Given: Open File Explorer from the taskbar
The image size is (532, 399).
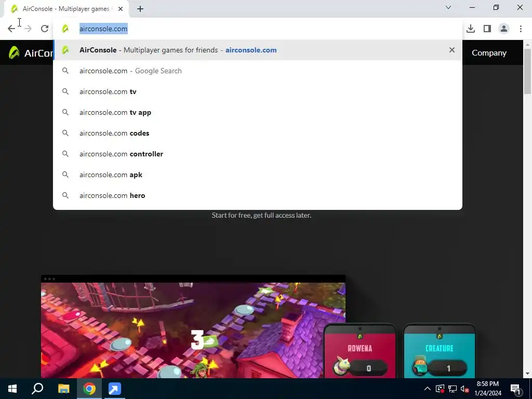Looking at the screenshot, I should pyautogui.click(x=63, y=389).
